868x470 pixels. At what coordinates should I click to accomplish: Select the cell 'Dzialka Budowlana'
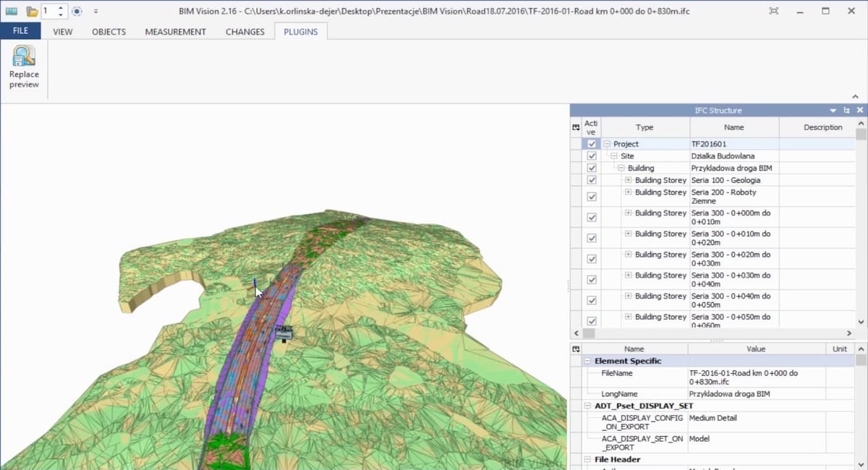[x=733, y=156]
